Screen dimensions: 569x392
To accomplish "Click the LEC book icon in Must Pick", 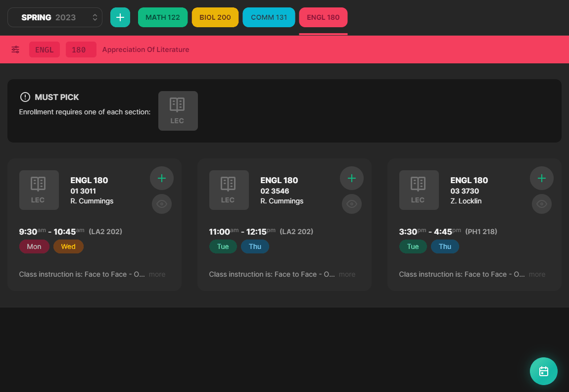I will 178,111.
